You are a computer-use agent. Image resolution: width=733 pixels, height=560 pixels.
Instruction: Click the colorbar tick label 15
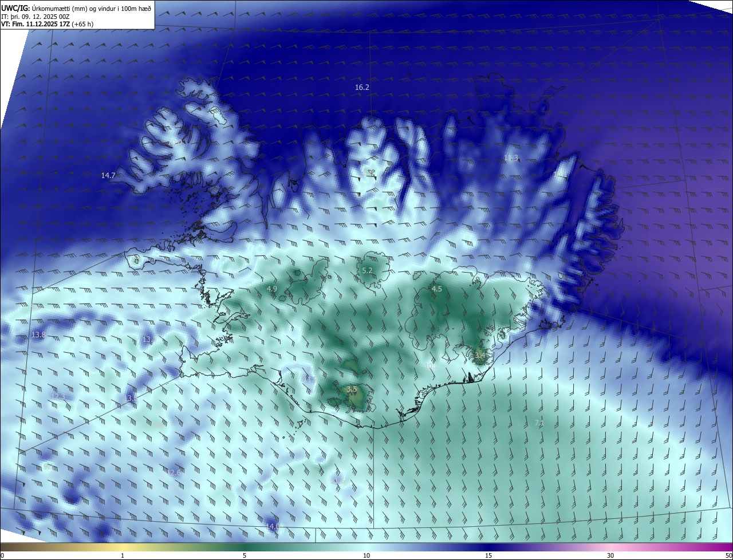(x=488, y=555)
